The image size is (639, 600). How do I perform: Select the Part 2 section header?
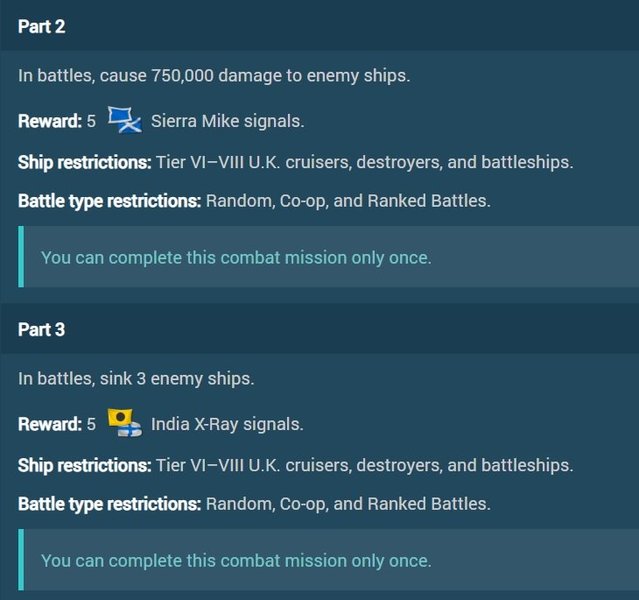42,27
